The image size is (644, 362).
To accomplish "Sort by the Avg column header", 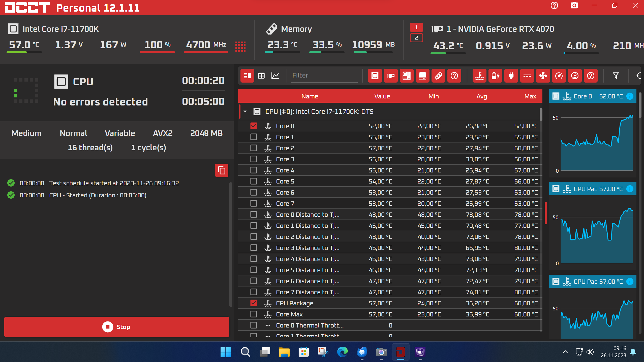I will click(x=481, y=96).
